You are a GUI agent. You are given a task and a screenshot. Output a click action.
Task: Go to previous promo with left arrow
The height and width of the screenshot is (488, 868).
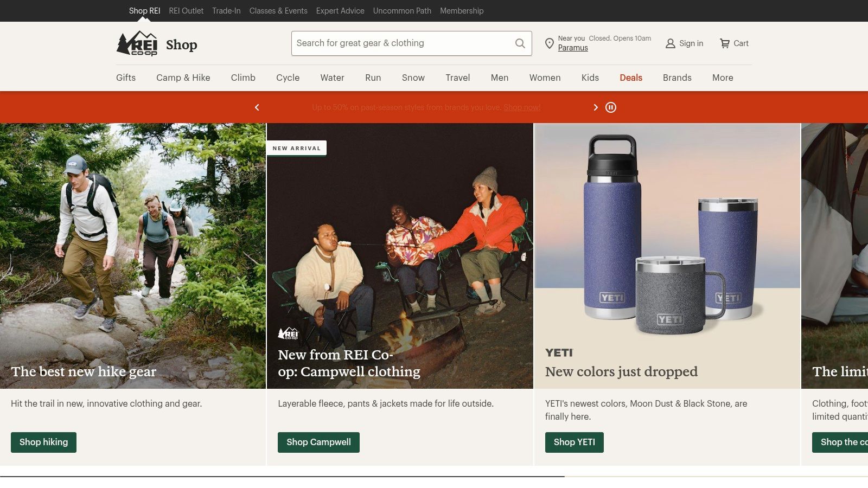click(257, 107)
